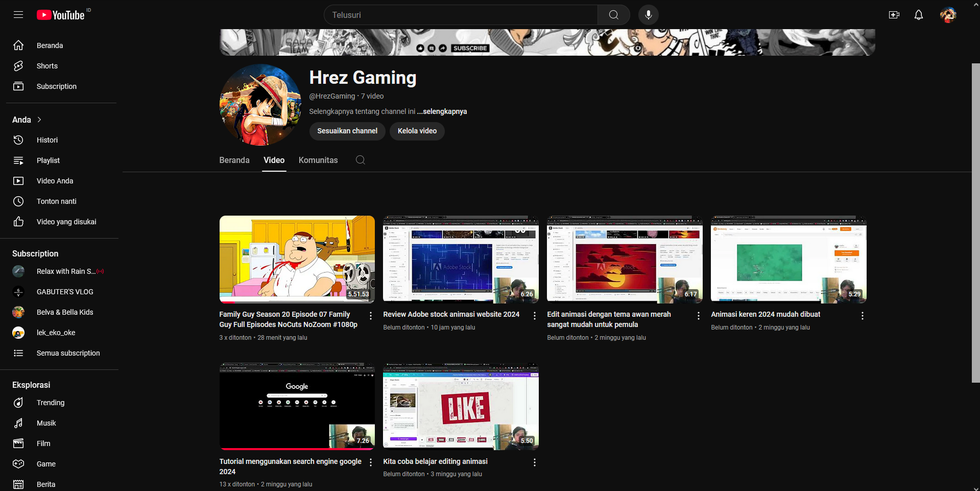Expand channel description via ...selengkapnya
The width and height of the screenshot is (980, 491).
pyautogui.click(x=442, y=111)
